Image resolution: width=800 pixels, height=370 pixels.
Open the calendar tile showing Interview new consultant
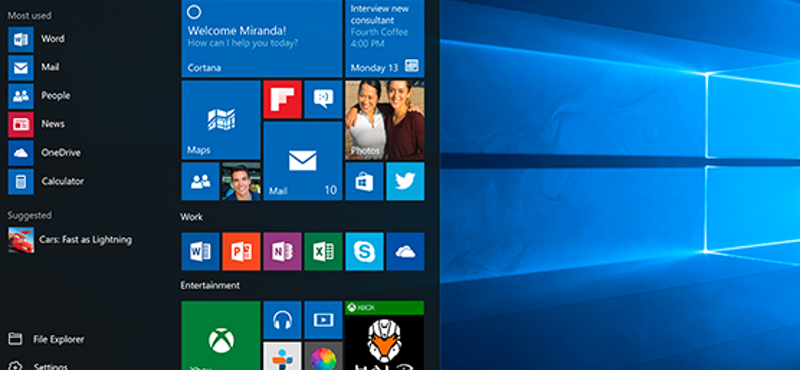[x=385, y=38]
